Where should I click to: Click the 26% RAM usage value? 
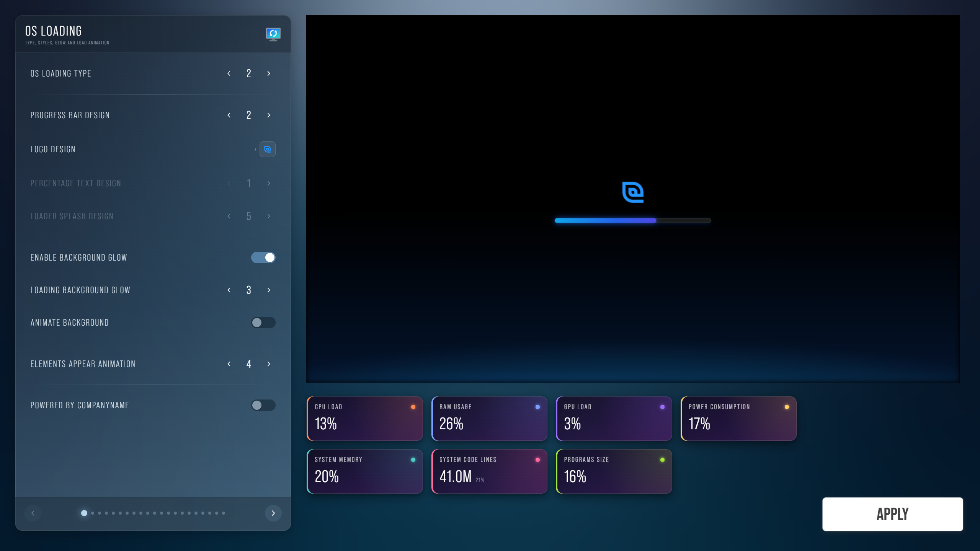(x=451, y=424)
